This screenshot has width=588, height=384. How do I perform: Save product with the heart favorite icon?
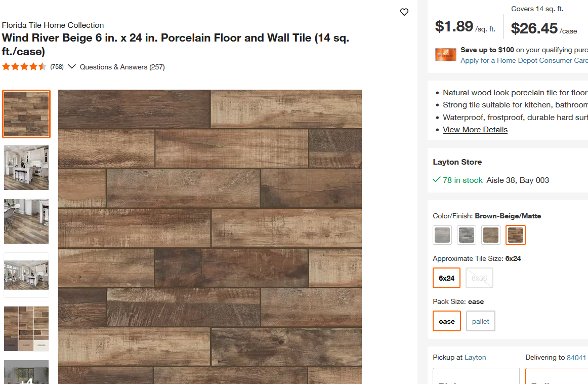[x=404, y=12]
